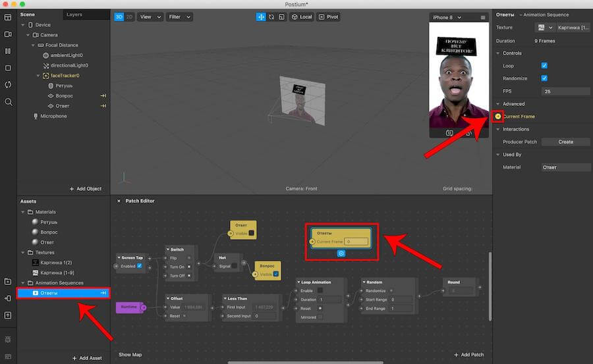Click the search magnifier in left sidebar

[x=8, y=102]
